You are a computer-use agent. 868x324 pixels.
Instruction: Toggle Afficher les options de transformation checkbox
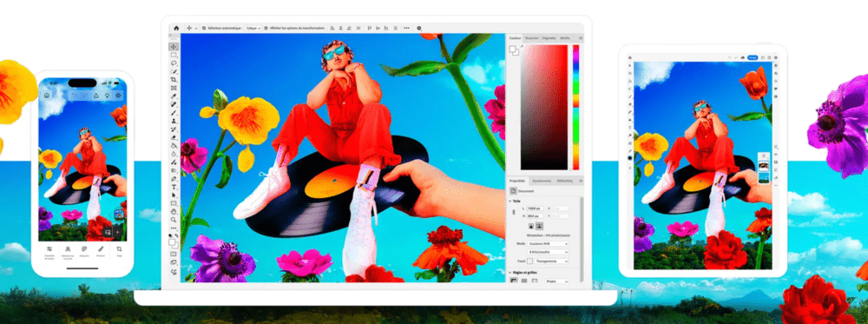(266, 28)
